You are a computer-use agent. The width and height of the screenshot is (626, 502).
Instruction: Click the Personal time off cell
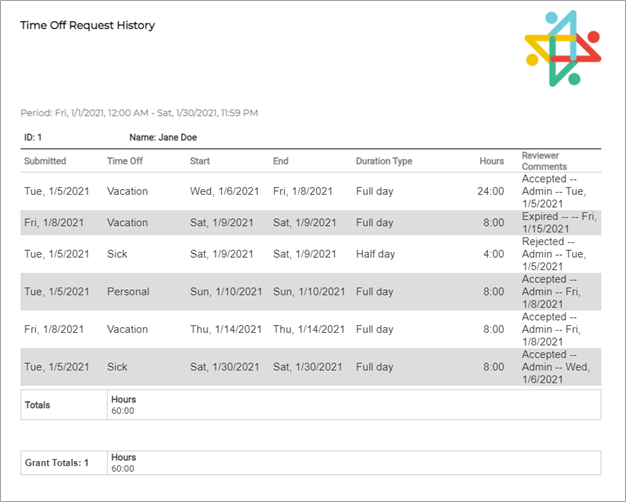click(x=128, y=292)
